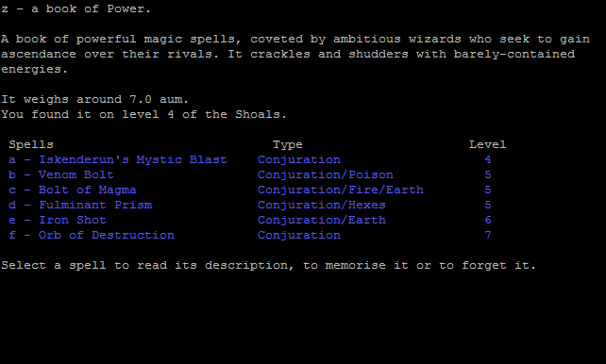Screen dimensions: 606x364
Task: Open Fulminant Prism spell description
Action: pos(80,205)
